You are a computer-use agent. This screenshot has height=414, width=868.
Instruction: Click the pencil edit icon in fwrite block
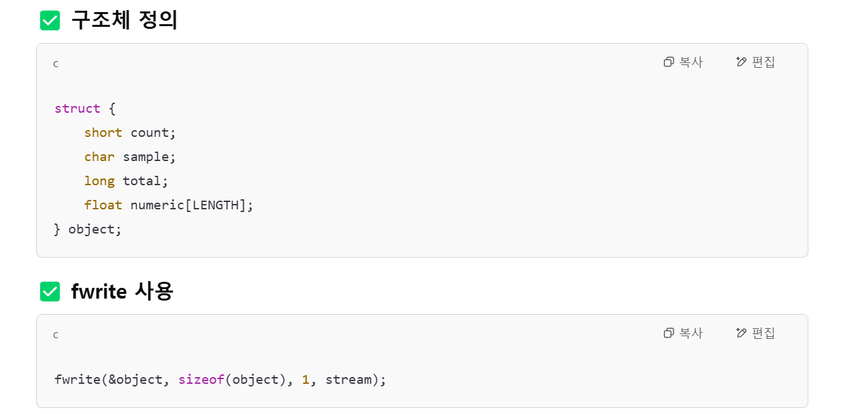click(741, 333)
